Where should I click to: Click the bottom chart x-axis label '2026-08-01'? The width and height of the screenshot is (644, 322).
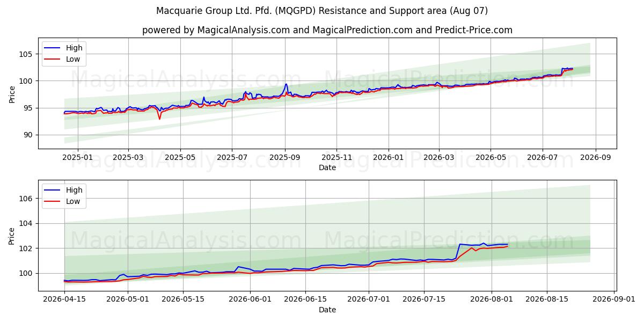(491, 300)
